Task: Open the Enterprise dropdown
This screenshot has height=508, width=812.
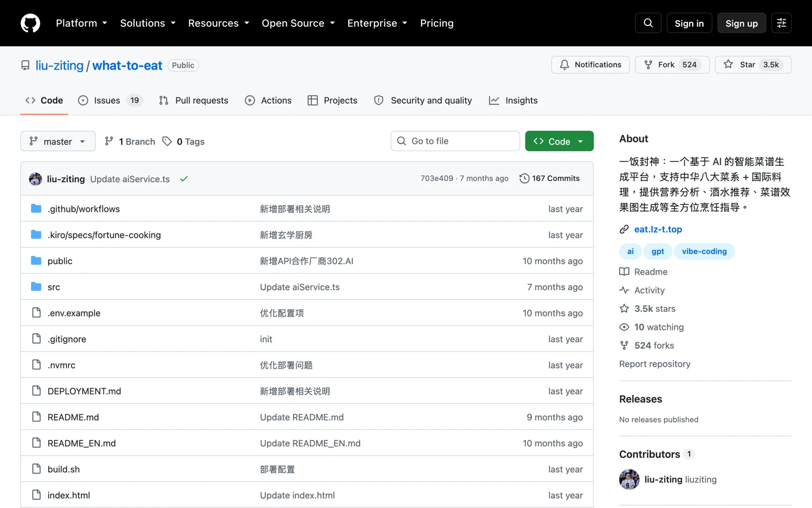Action: 378,23
